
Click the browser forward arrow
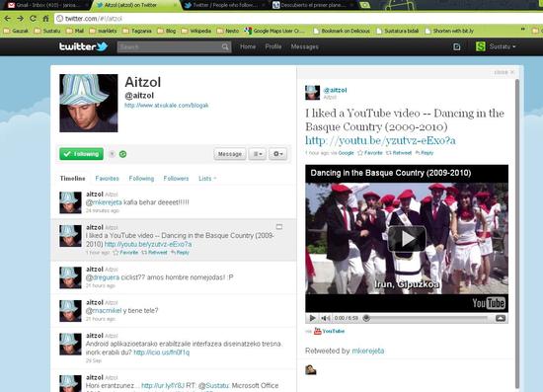tap(20, 19)
